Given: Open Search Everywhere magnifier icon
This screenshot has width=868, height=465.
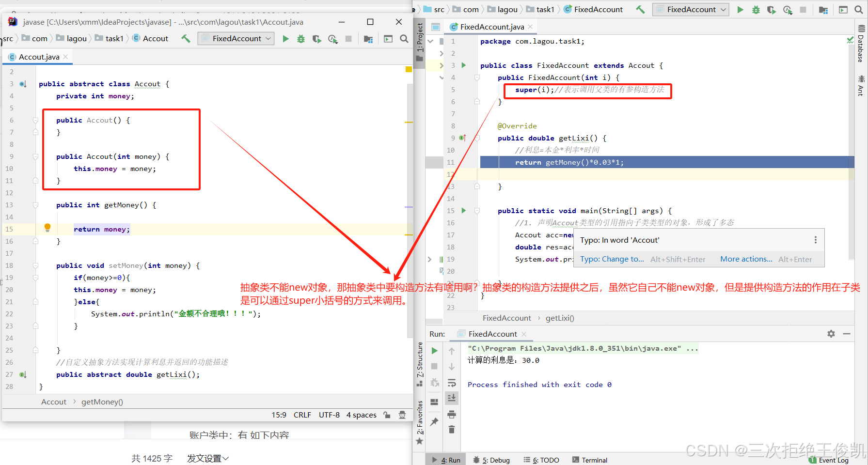Looking at the screenshot, I should (858, 9).
